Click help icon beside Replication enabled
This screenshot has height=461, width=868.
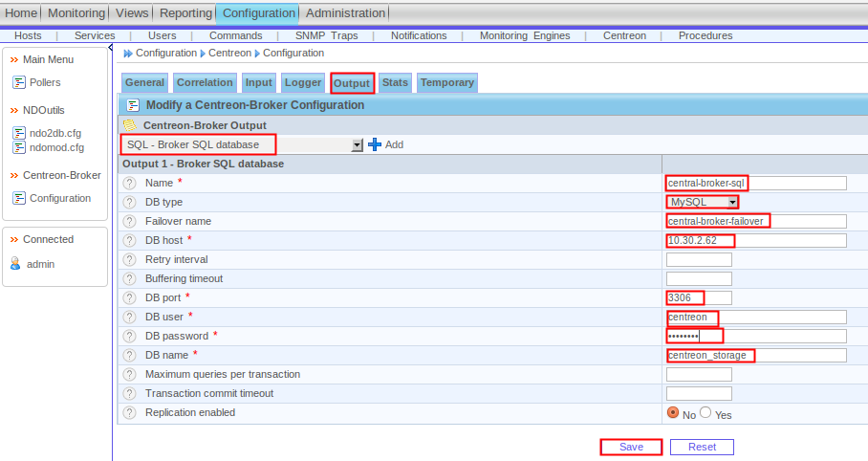[x=130, y=412]
